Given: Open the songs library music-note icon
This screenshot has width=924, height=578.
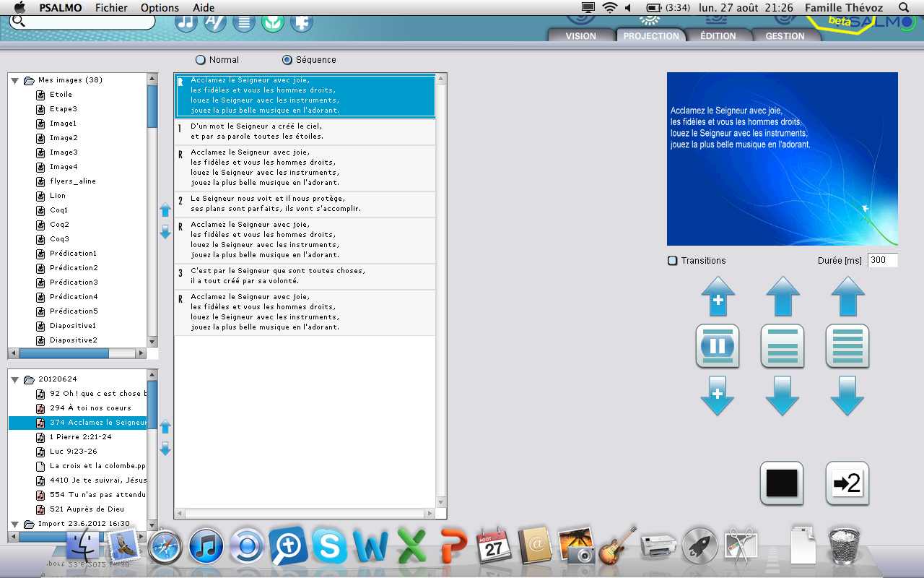Looking at the screenshot, I should [186, 22].
